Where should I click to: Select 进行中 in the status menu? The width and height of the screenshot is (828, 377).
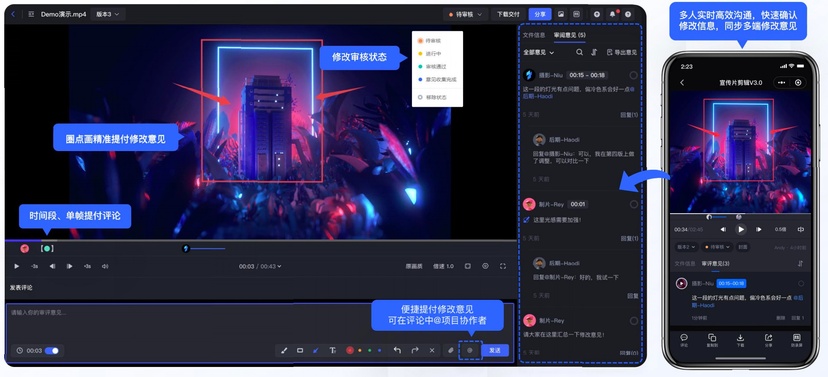tap(437, 54)
